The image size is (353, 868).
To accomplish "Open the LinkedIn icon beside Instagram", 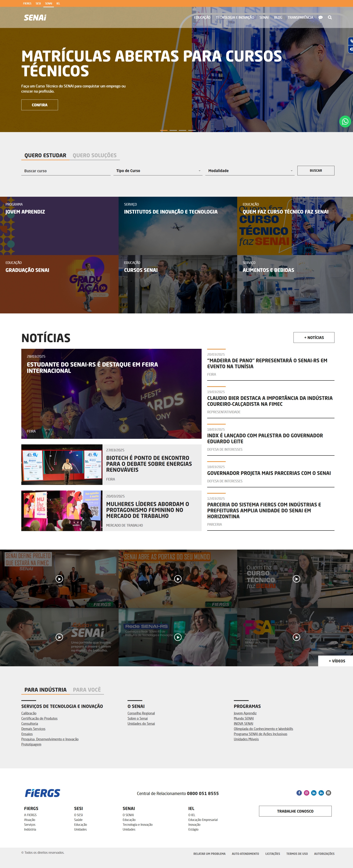I will [314, 793].
